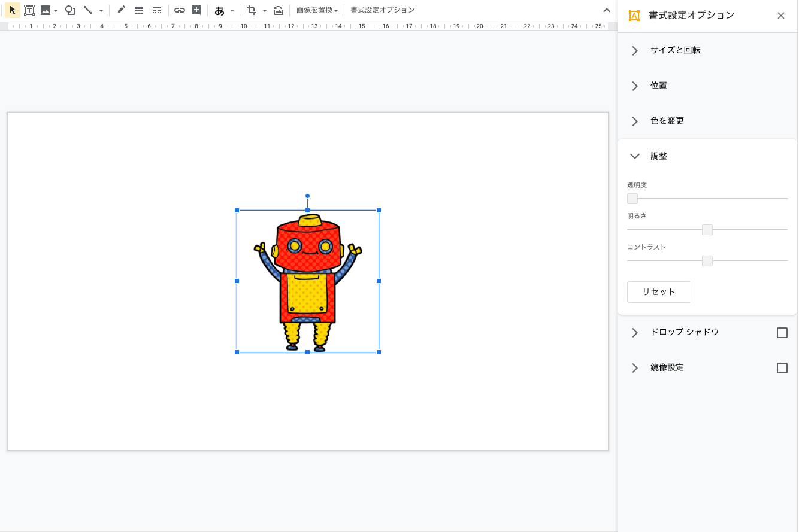Open the border color pencil tool
The width and height of the screenshot is (799, 532).
[122, 10]
